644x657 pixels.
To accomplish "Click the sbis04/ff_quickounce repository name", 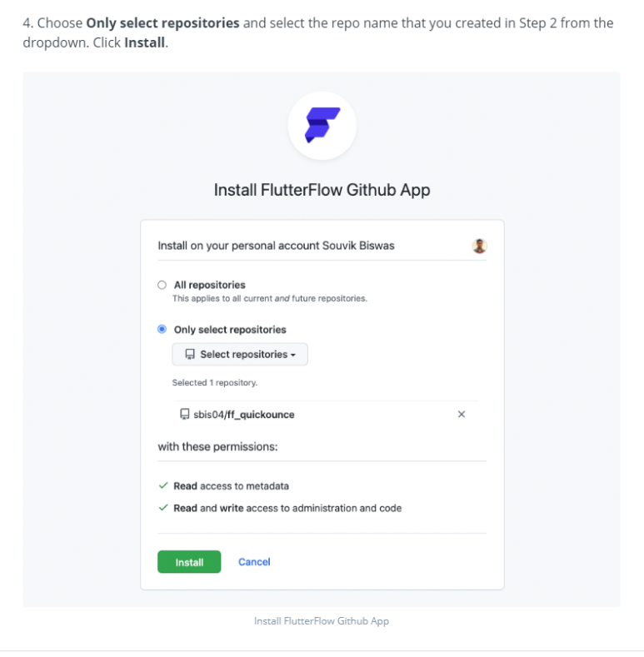I will [244, 415].
